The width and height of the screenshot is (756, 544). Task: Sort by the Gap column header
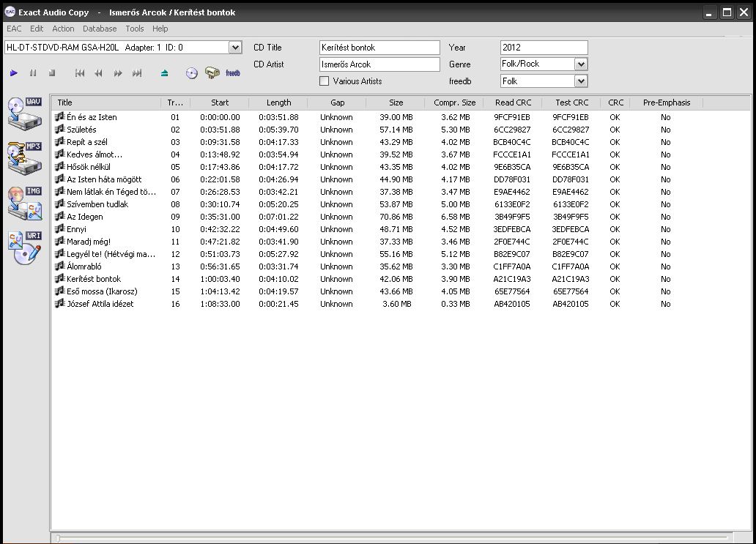tap(337, 103)
